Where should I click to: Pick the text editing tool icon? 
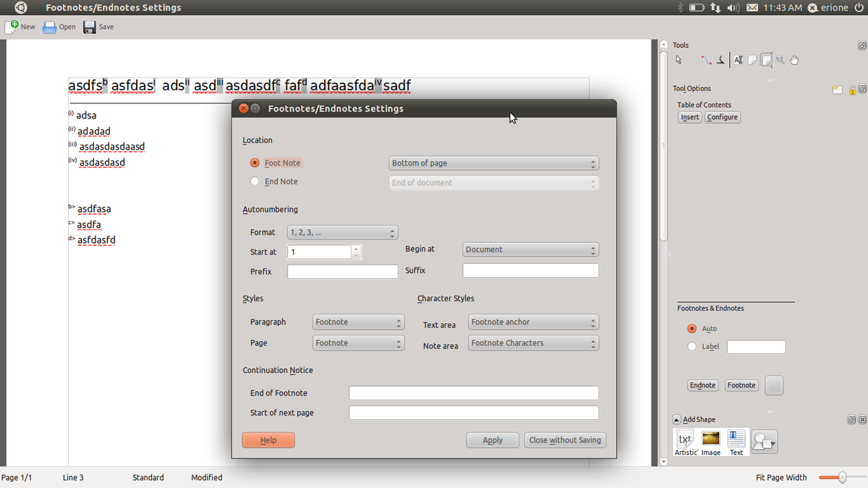[738, 60]
